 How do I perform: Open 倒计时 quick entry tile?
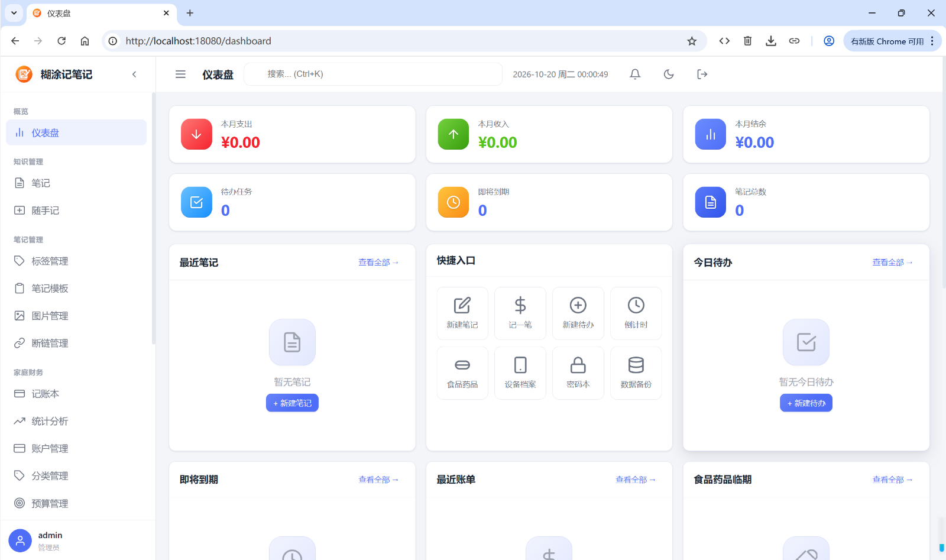click(636, 313)
